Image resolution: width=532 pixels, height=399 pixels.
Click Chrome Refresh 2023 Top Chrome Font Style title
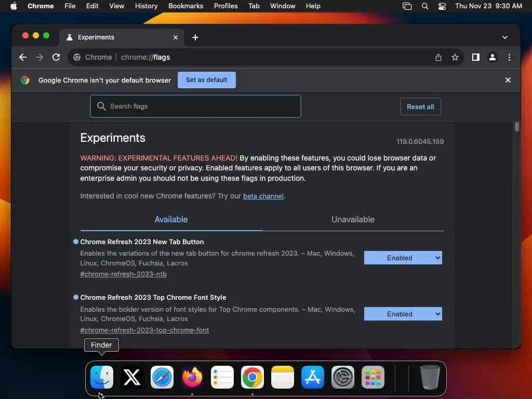(x=153, y=298)
